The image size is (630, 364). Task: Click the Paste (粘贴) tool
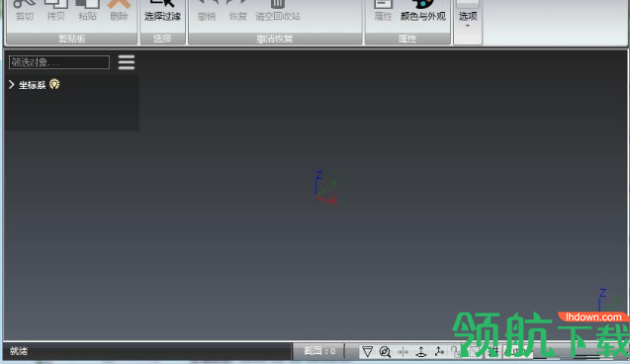coord(87,11)
